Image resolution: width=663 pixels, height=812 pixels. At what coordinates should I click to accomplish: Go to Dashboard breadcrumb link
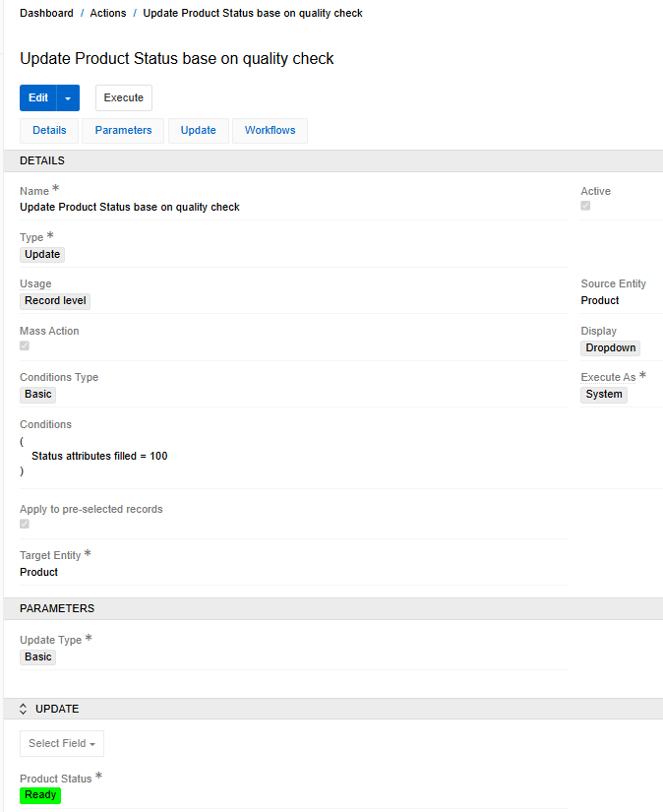pyautogui.click(x=46, y=14)
